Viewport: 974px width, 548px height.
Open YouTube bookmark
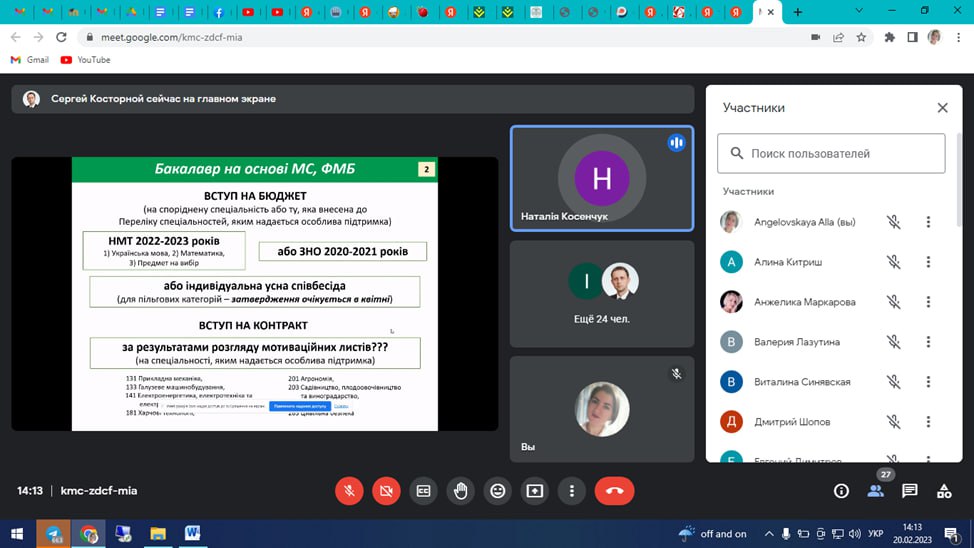click(85, 60)
